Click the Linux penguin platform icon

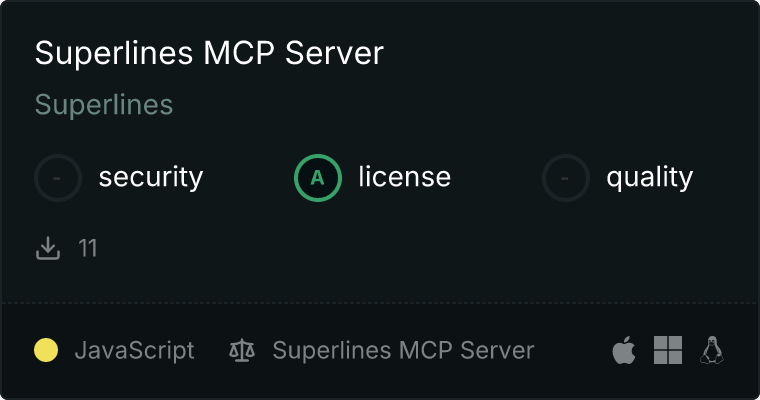(x=712, y=350)
